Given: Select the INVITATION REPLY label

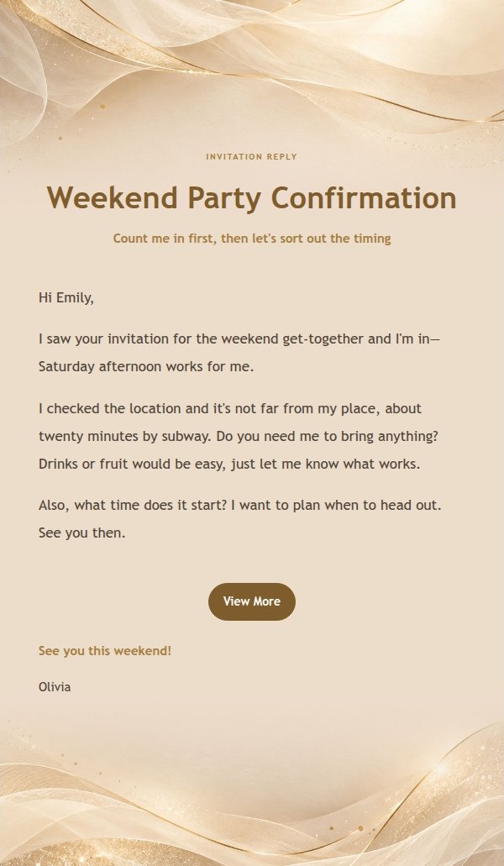Looking at the screenshot, I should [x=252, y=157].
